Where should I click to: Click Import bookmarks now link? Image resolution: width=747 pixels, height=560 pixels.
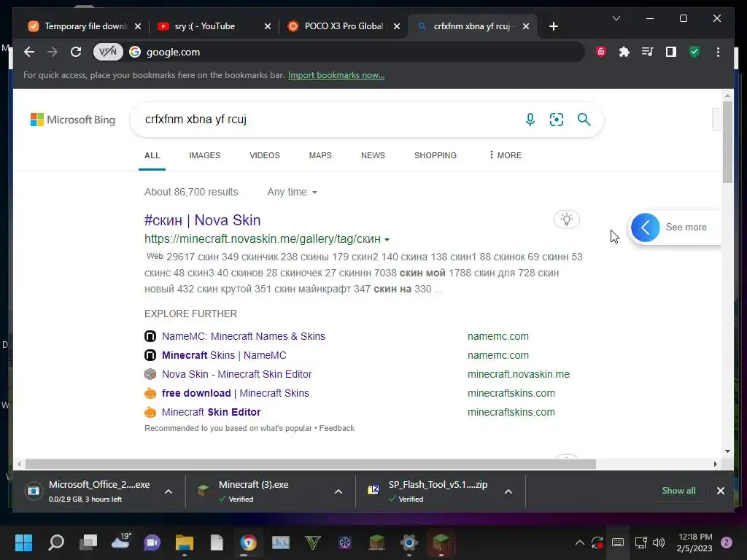click(336, 75)
